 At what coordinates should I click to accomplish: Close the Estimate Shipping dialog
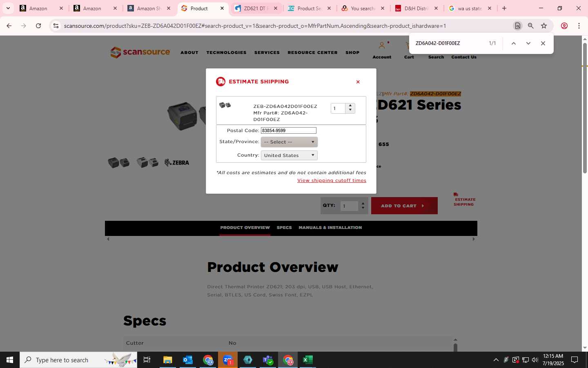(358, 82)
